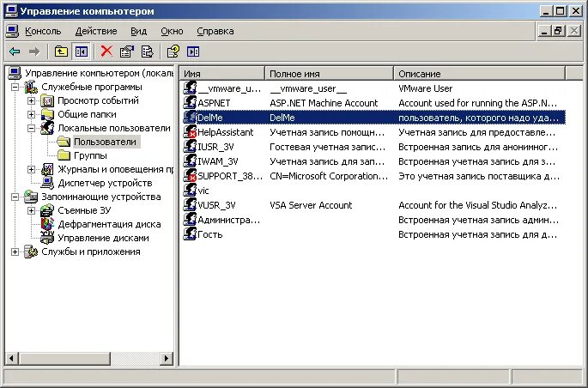This screenshot has height=388, width=588.
Task: Click the Просмотр событий tree icon
Action: [47, 100]
